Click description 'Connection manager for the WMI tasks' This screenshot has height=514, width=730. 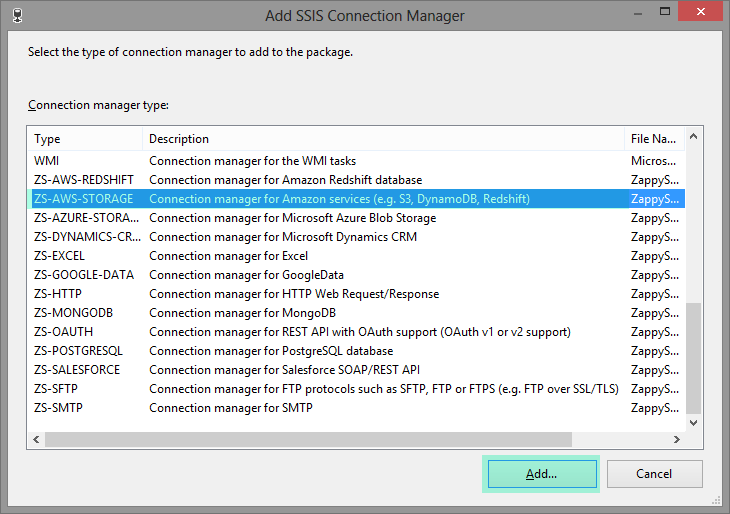click(x=252, y=161)
